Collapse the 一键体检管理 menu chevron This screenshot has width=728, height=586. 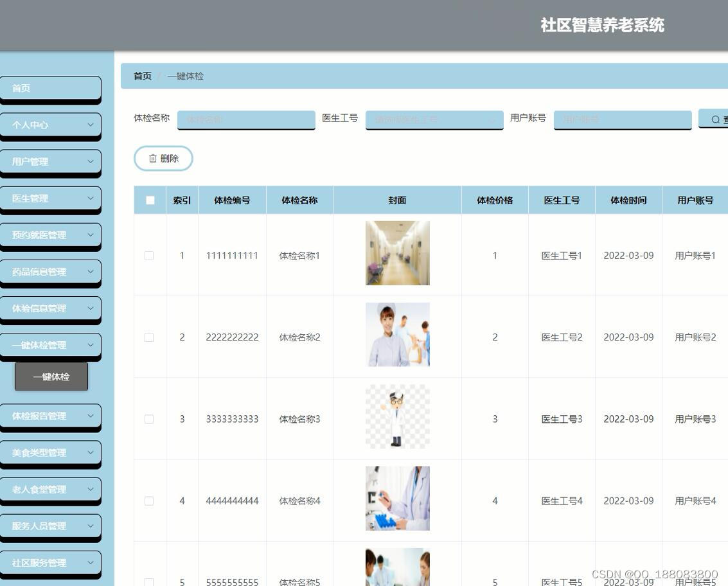pyautogui.click(x=91, y=345)
